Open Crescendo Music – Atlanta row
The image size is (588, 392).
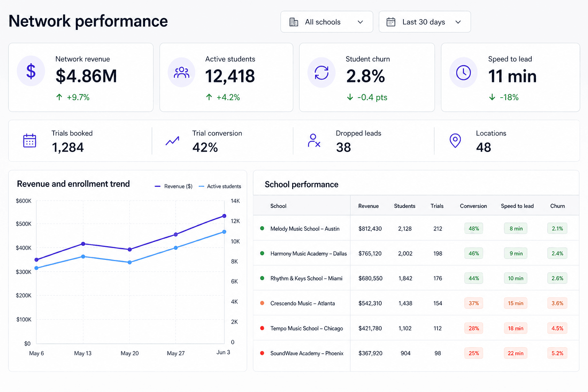tap(416, 303)
